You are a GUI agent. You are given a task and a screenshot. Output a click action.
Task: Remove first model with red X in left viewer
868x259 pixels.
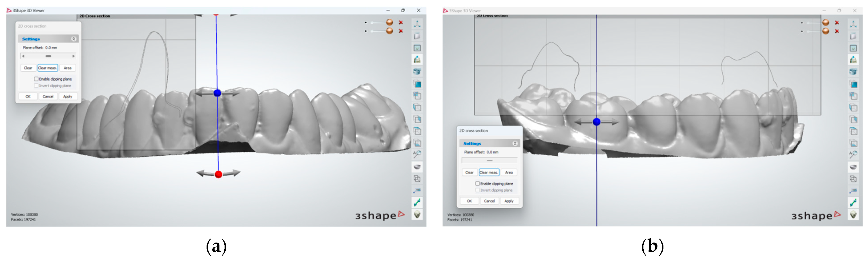(x=401, y=23)
